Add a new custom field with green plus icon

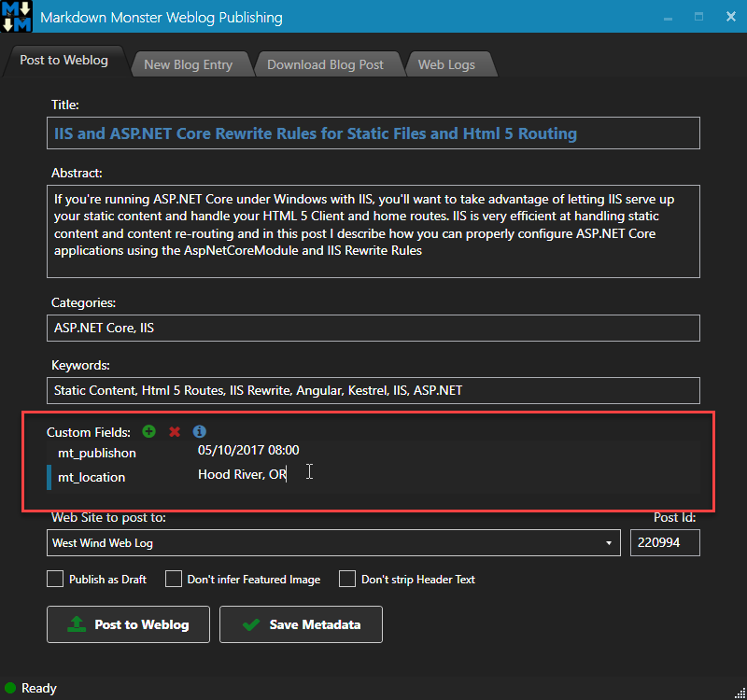coord(149,431)
